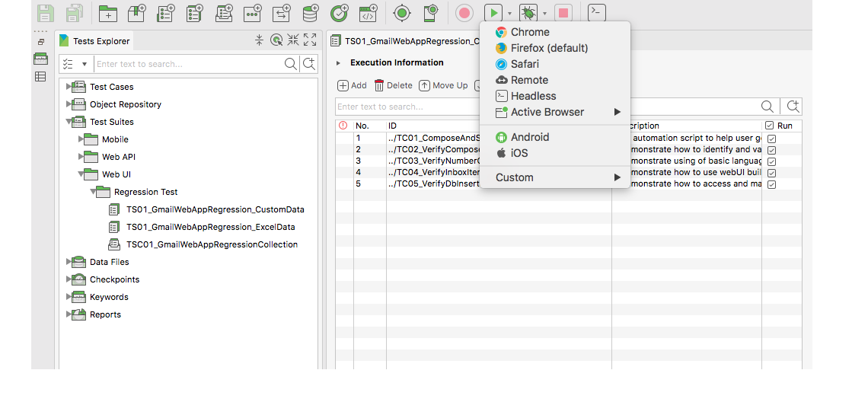Start recording with the red Record icon
This screenshot has height=402, width=868.
tap(464, 13)
